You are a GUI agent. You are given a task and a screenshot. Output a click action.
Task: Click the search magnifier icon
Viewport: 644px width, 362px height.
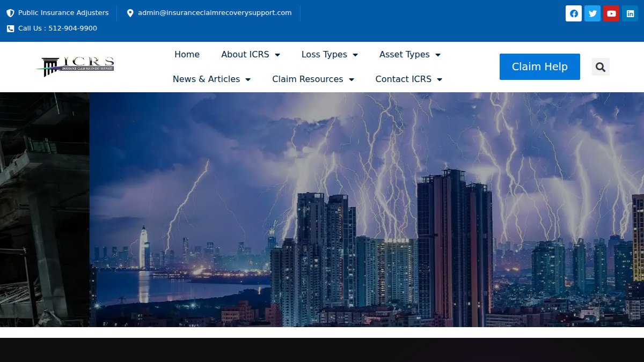click(x=601, y=67)
